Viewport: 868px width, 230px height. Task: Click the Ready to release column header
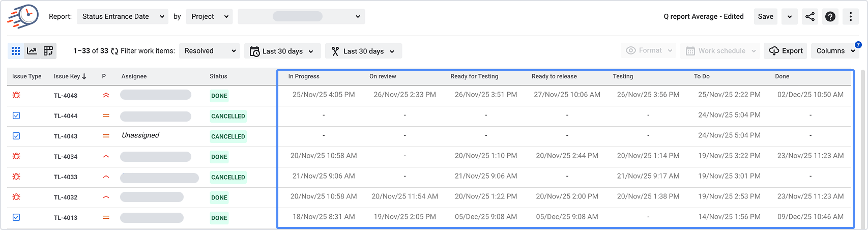(554, 76)
